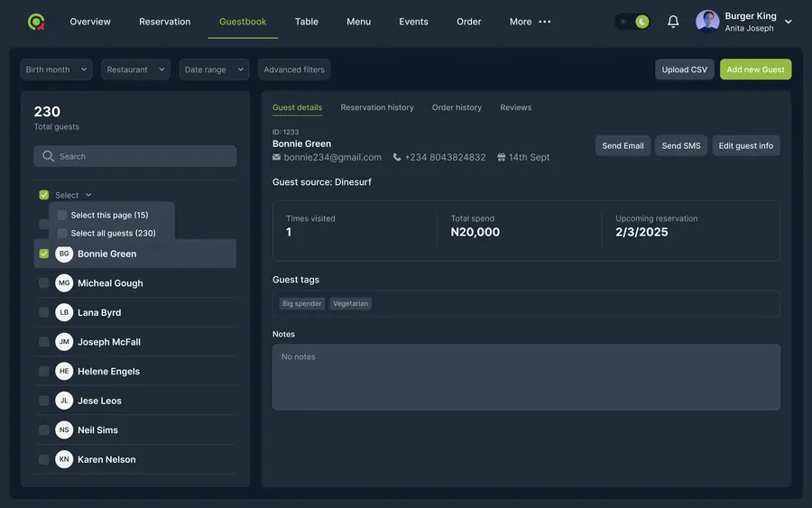Click the Upload CSV button
This screenshot has height=508, width=812.
[685, 69]
